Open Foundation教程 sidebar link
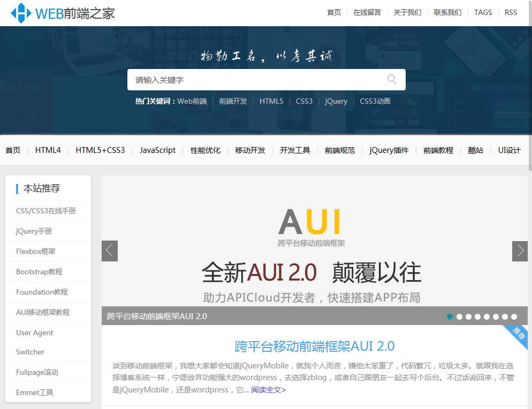 click(x=42, y=292)
